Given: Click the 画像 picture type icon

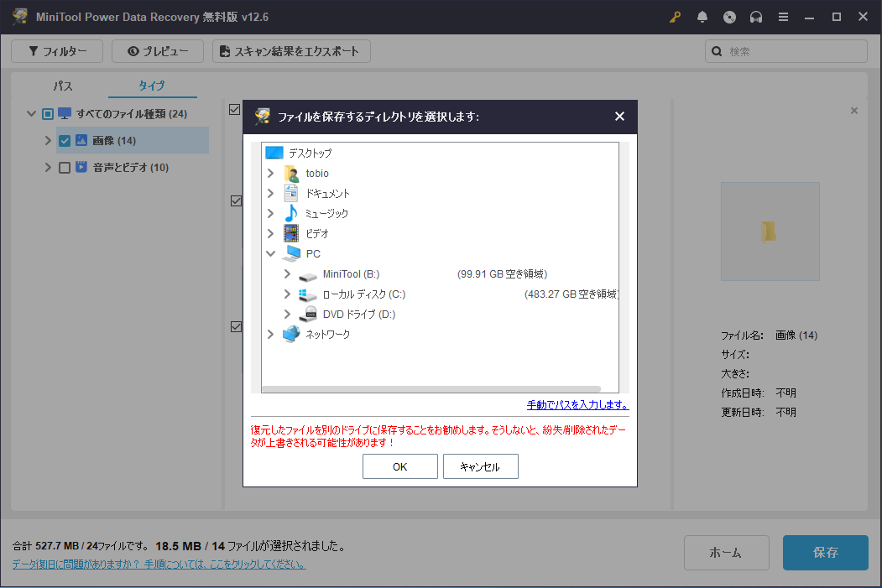Looking at the screenshot, I should click(81, 140).
